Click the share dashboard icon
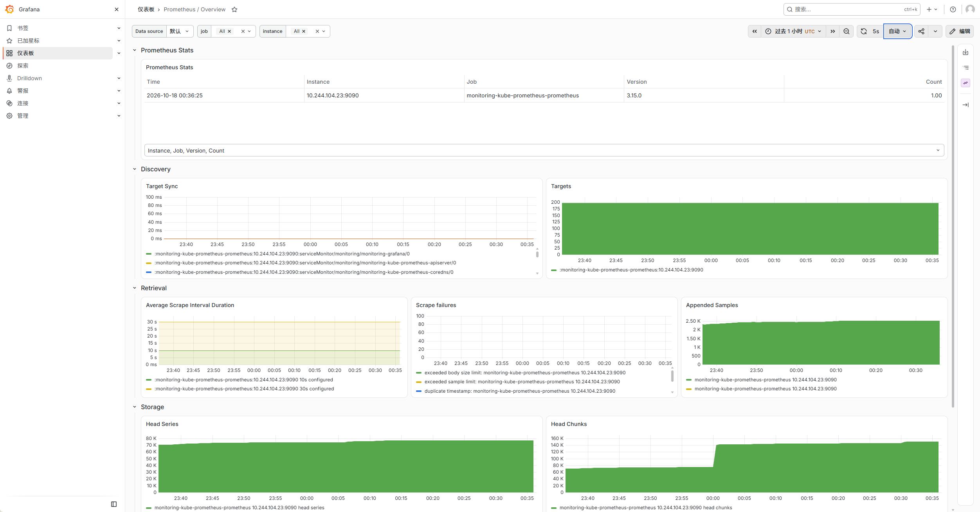The width and height of the screenshot is (980, 512). [x=921, y=31]
